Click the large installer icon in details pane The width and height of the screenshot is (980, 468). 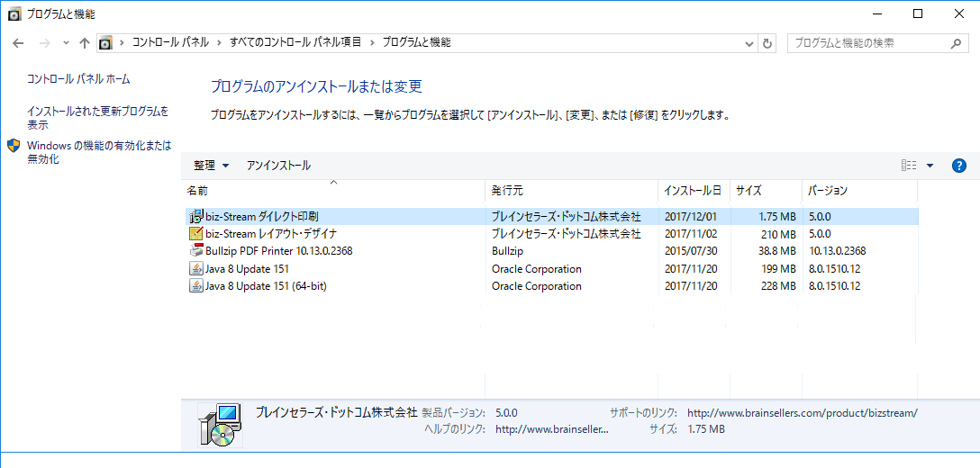[220, 425]
